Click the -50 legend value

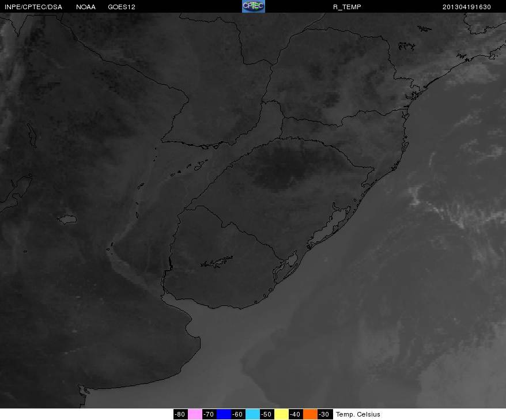click(267, 414)
